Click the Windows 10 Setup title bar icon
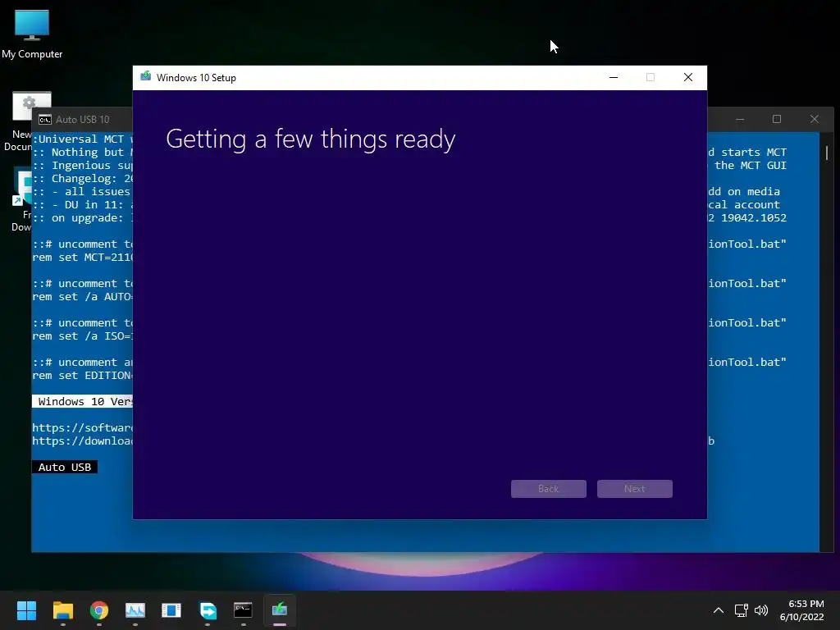 pos(145,76)
